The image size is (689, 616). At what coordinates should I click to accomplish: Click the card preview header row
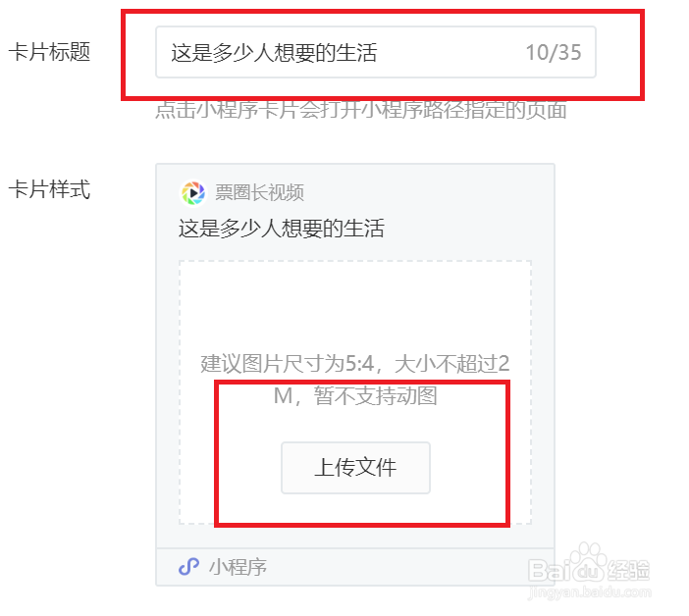click(x=355, y=193)
